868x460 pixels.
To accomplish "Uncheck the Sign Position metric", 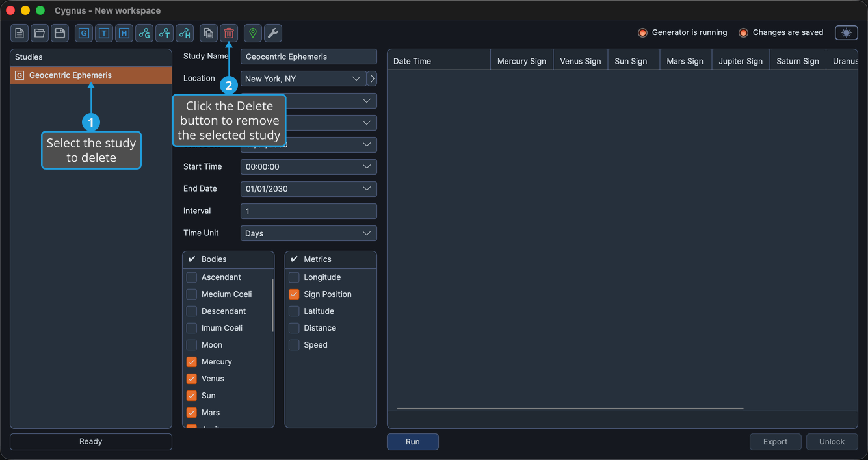I will 294,294.
